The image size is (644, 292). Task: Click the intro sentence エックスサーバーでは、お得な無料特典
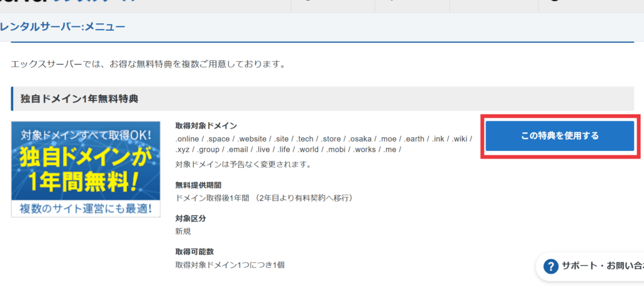[x=147, y=65]
